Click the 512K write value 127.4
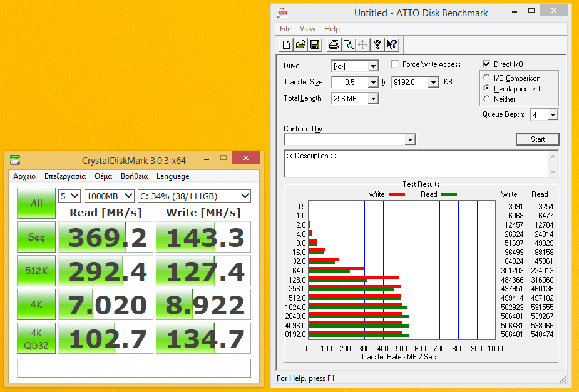Screen dimensions: 579x392 203,271
